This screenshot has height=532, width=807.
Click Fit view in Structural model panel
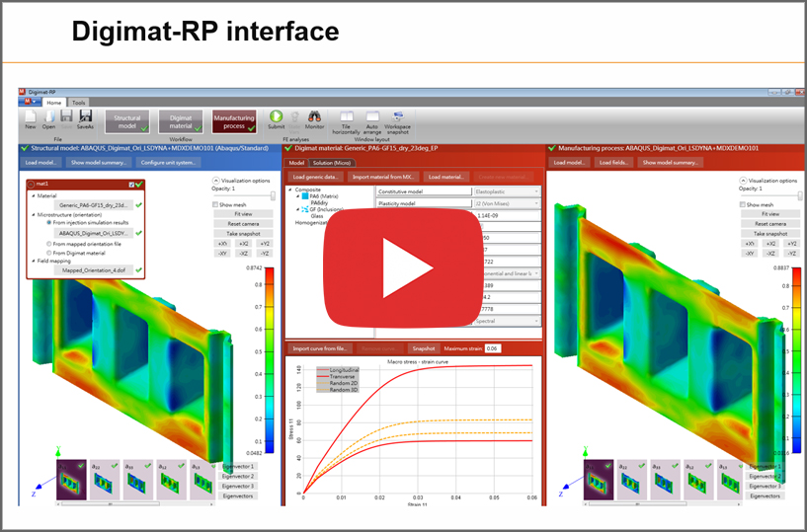(243, 214)
